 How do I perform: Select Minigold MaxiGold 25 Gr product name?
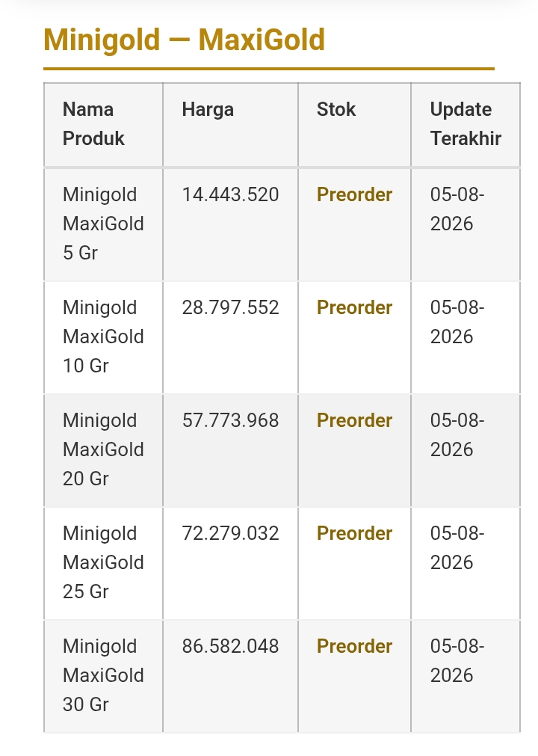click(x=103, y=562)
